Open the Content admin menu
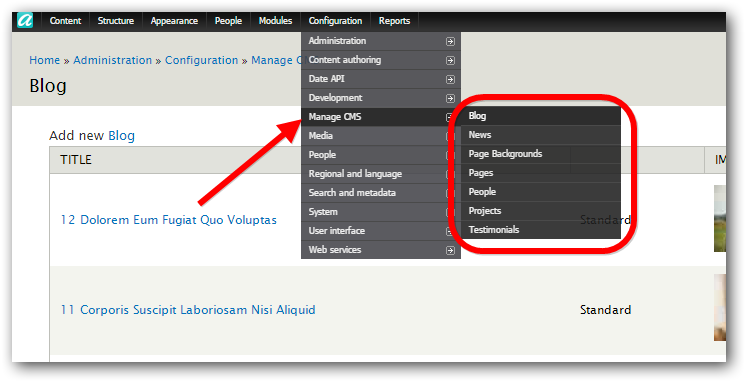Screen dimensions: 746x382 pos(65,21)
